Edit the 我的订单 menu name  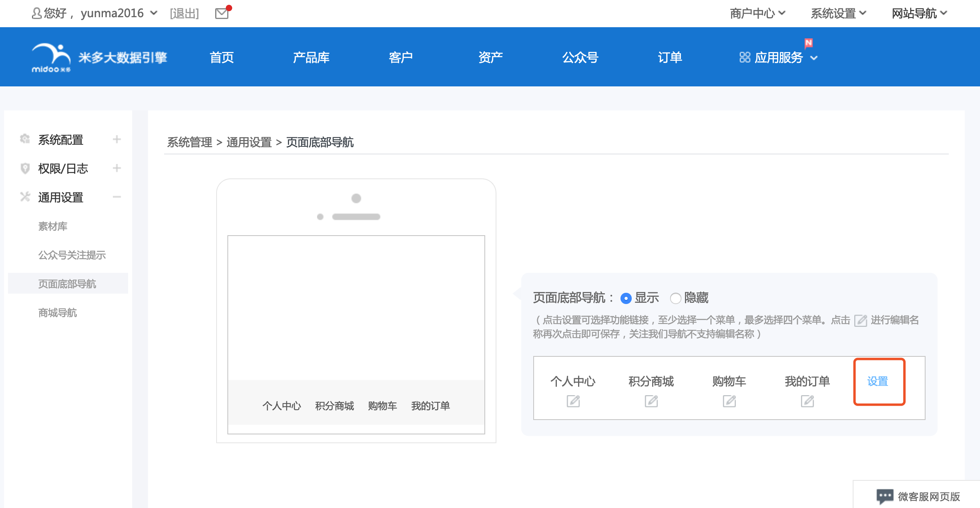point(807,401)
